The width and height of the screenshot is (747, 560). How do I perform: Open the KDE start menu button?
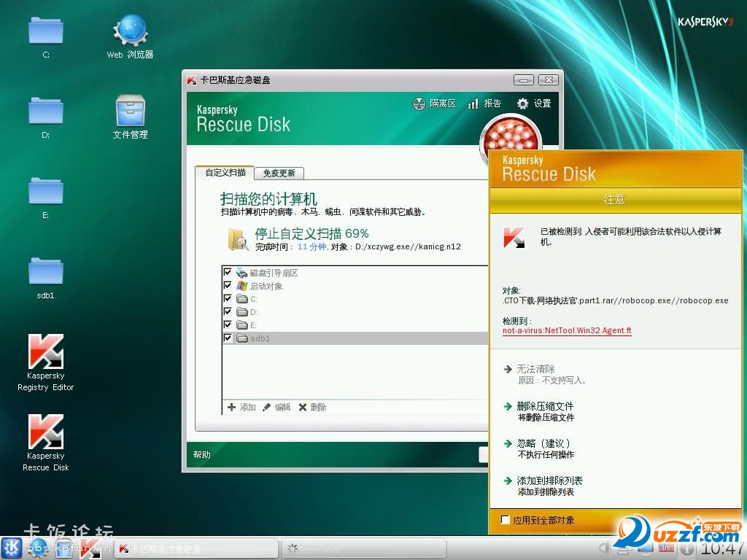click(12, 548)
